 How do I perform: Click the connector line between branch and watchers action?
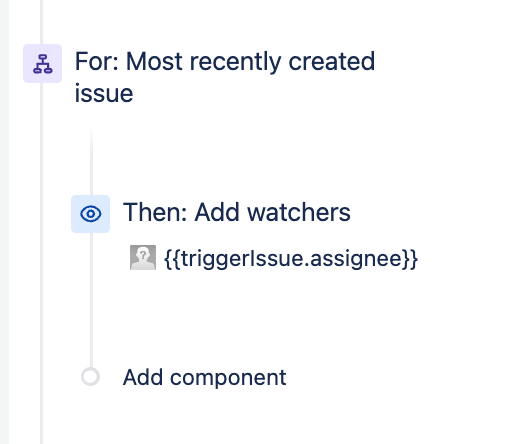(x=91, y=160)
